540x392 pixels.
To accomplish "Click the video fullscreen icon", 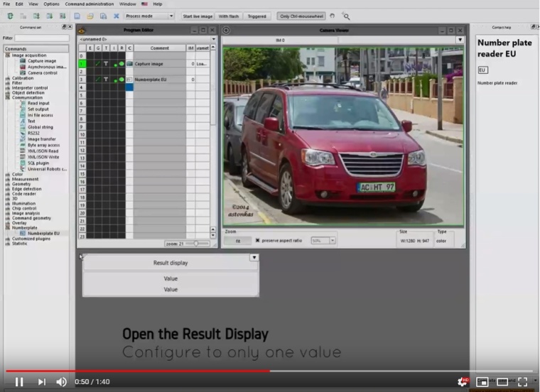I will [522, 382].
